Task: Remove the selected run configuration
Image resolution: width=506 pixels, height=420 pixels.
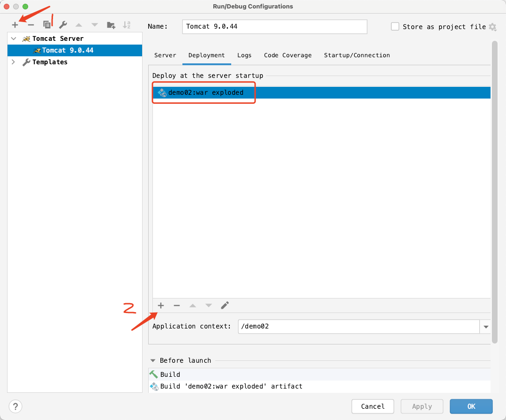Action: 31,25
